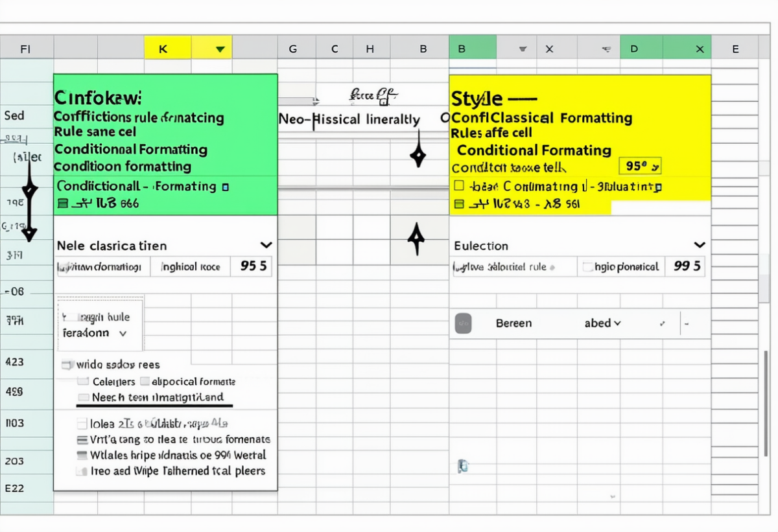Open the "abed" dropdown

pyautogui.click(x=603, y=323)
